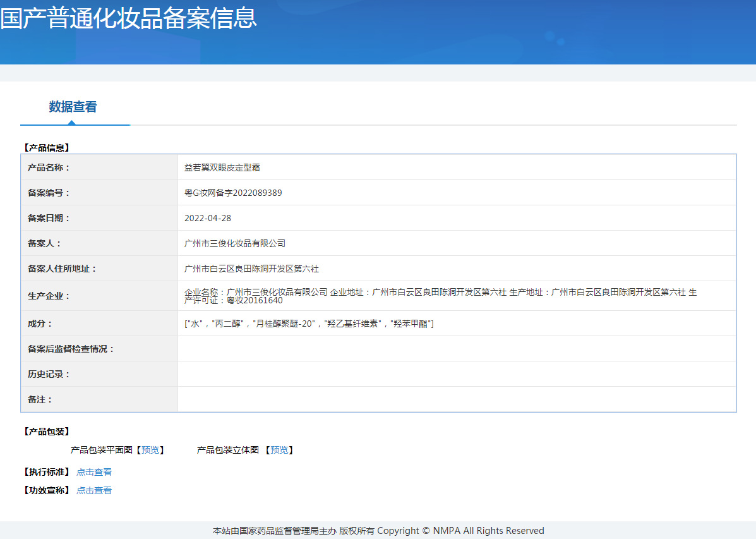756x539 pixels.
Task: Click the 【产品信息】 section heading
Action: [x=47, y=148]
